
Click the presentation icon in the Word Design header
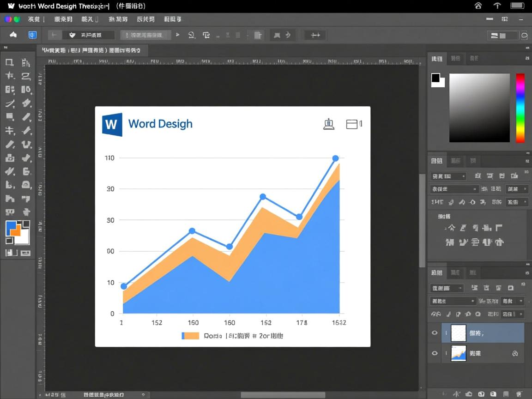[x=328, y=124]
